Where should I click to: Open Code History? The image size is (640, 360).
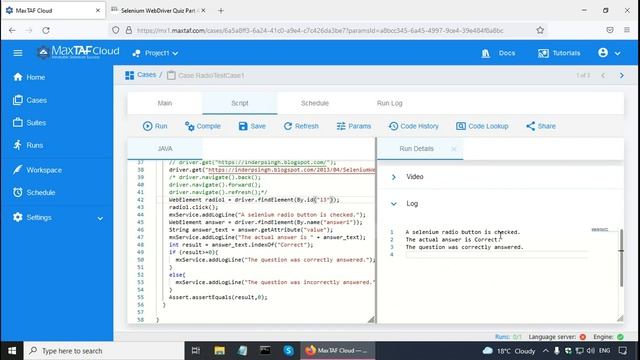click(414, 126)
